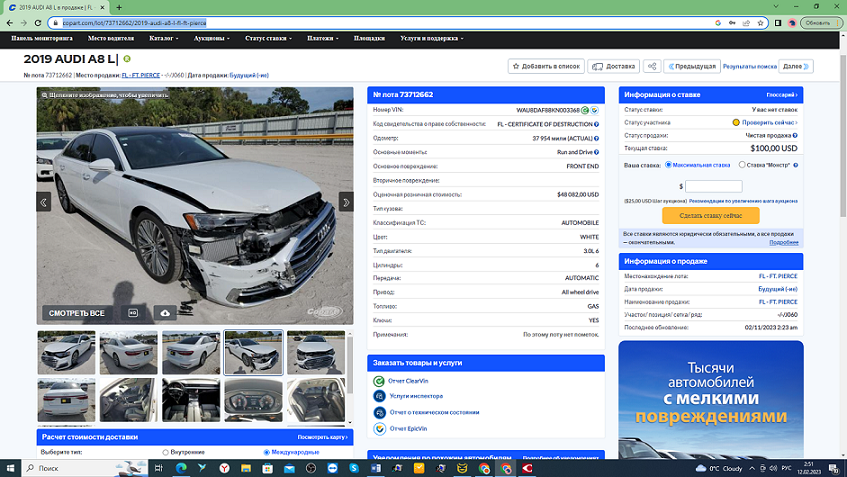The height and width of the screenshot is (477, 847).
Task: Open Microsoft Edge from taskbar
Action: pyautogui.click(x=181, y=468)
